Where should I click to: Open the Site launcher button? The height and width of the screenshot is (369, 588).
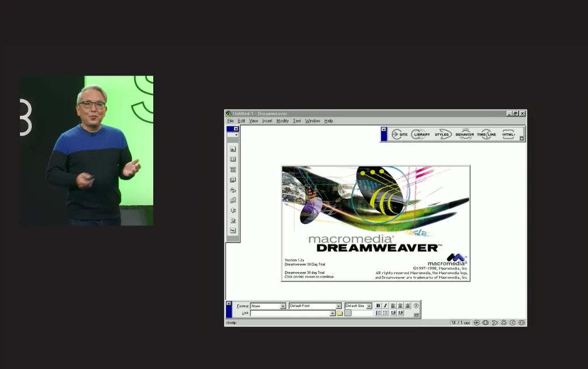pos(400,134)
